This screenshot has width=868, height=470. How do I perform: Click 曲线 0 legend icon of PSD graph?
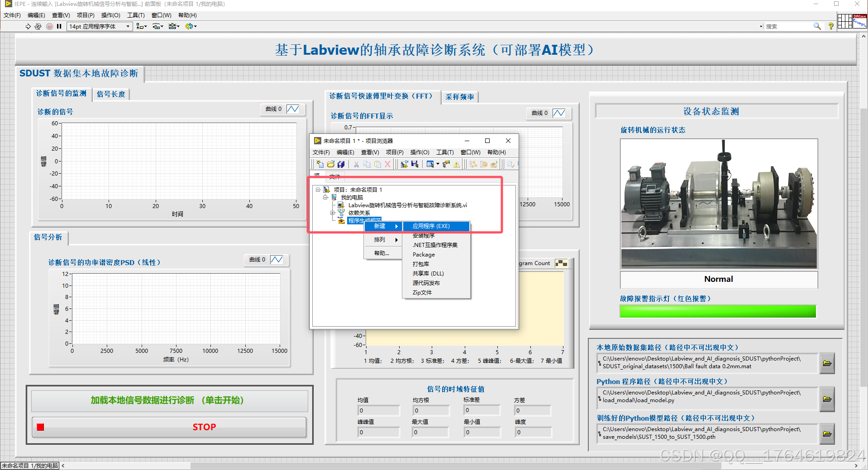(x=277, y=260)
